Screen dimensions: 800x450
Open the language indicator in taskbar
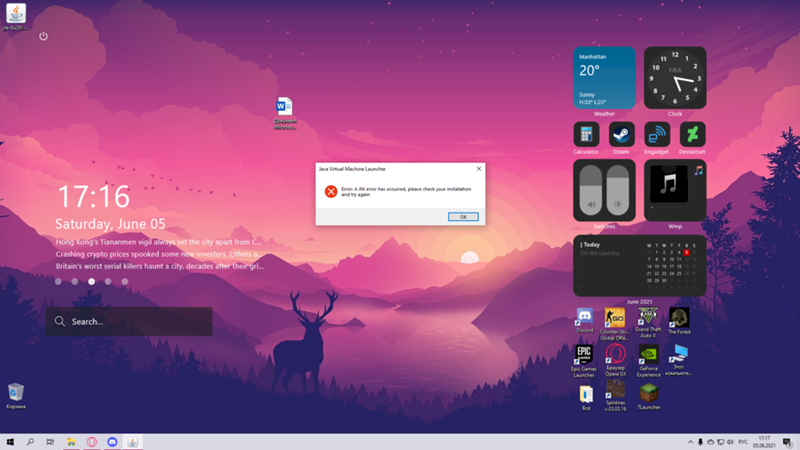tap(742, 441)
